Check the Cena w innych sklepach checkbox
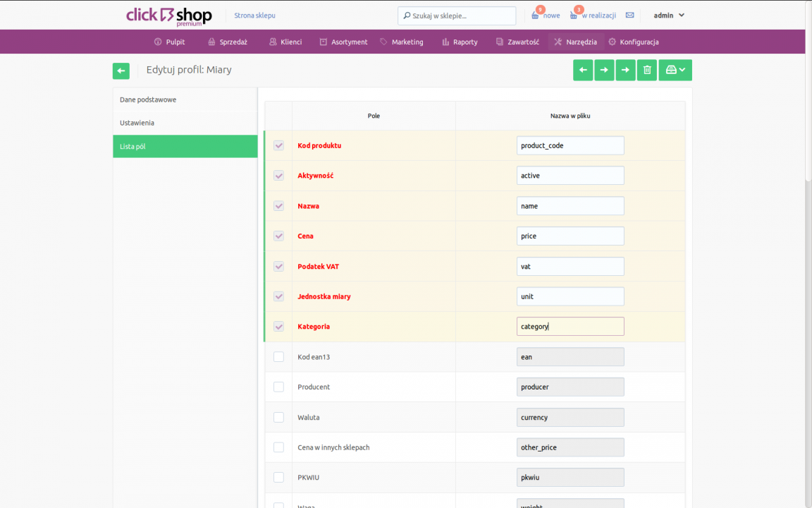The height and width of the screenshot is (508, 812). [278, 447]
